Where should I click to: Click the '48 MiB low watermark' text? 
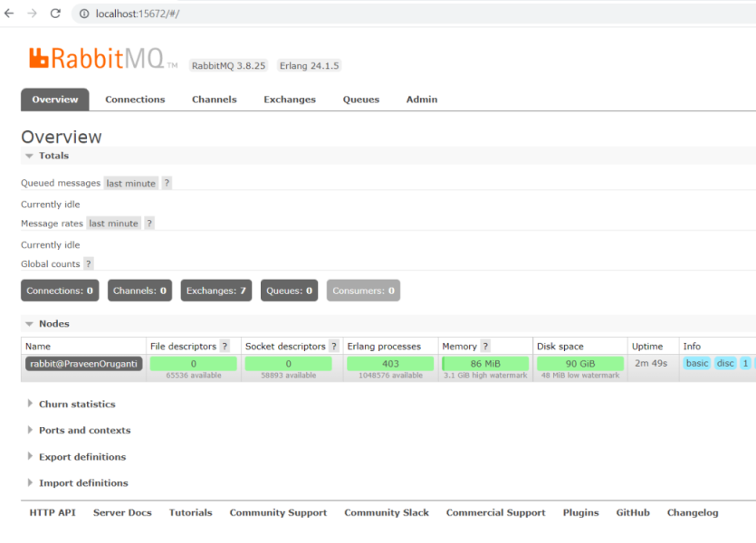tap(580, 376)
